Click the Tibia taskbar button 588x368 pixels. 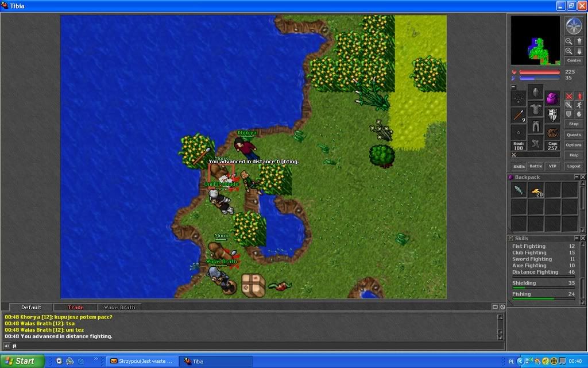[215, 361]
